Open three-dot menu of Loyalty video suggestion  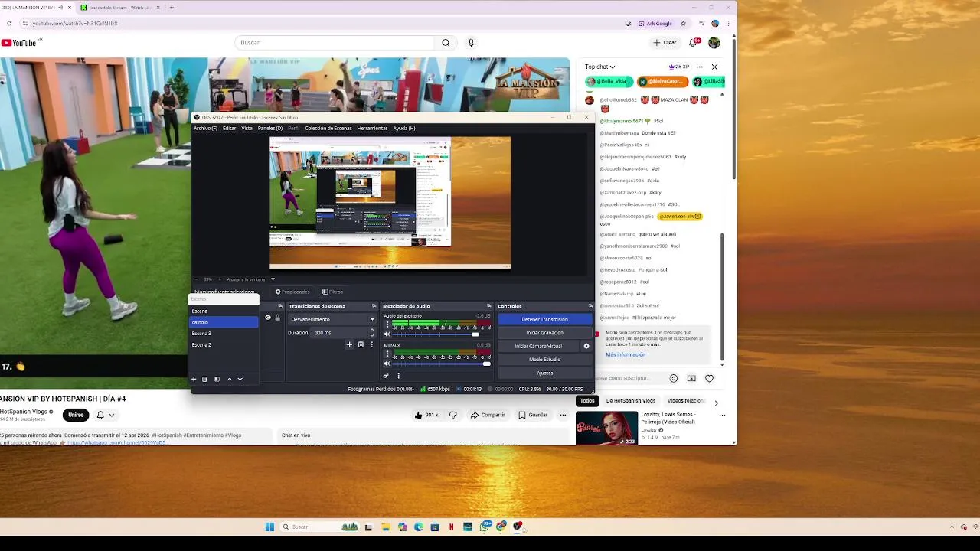pos(722,416)
